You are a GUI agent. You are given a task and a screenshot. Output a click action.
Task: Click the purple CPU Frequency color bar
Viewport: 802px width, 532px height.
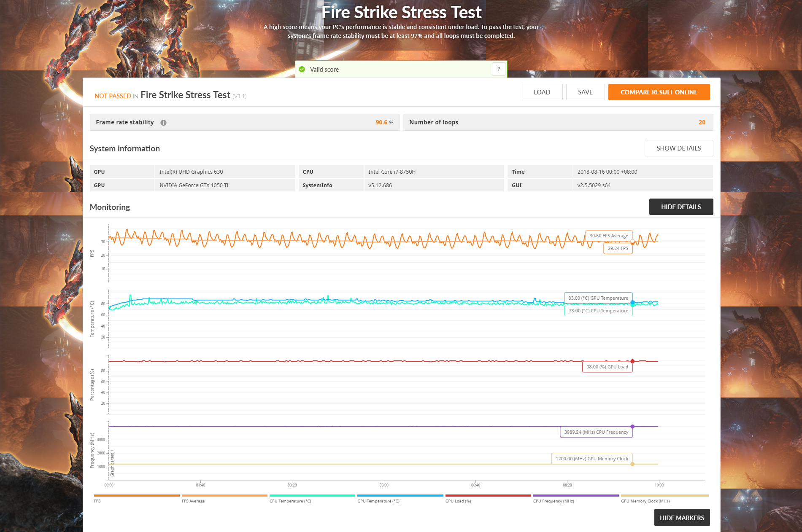(576, 496)
